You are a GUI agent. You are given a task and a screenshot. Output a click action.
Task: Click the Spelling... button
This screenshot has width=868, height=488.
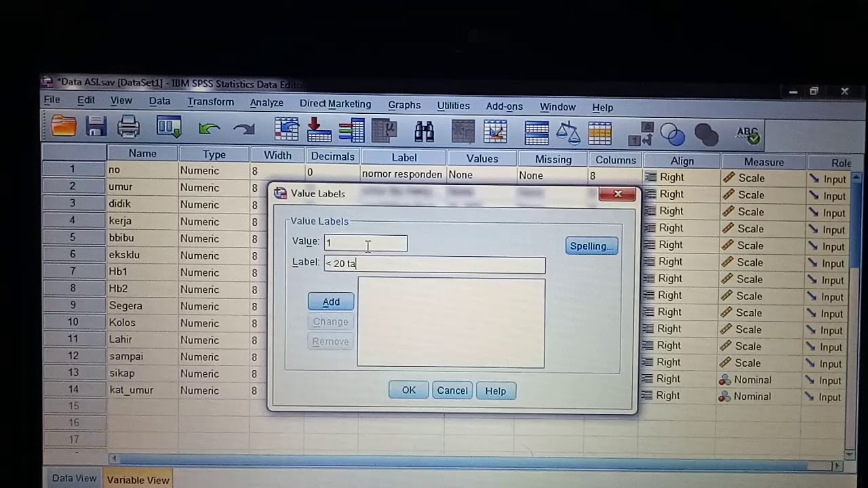[591, 246]
